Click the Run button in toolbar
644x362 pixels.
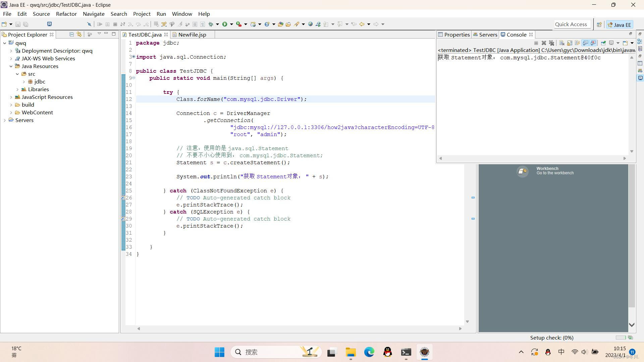[x=225, y=24]
